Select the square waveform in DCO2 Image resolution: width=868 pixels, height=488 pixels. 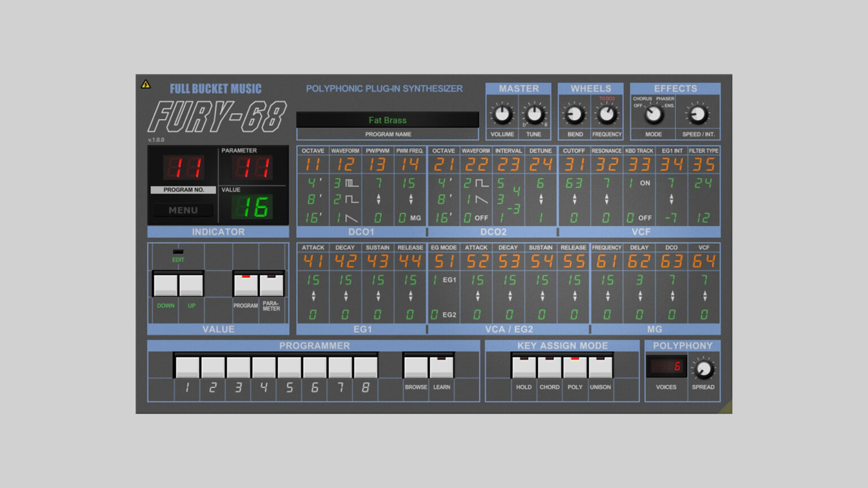pos(476,183)
